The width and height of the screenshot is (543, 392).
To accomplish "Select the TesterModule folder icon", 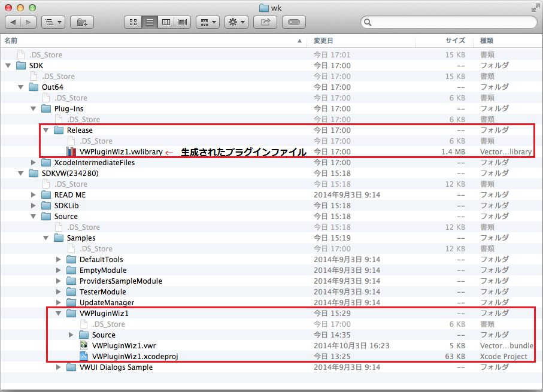I will (71, 291).
